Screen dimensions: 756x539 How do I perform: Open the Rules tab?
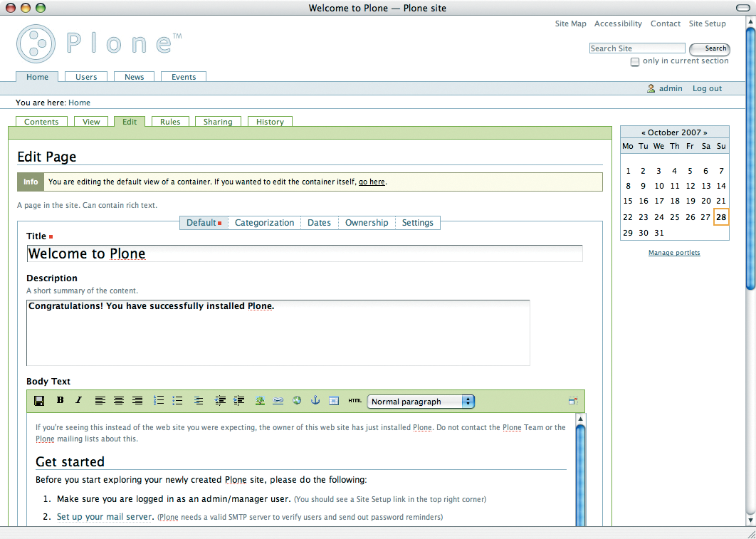(170, 122)
